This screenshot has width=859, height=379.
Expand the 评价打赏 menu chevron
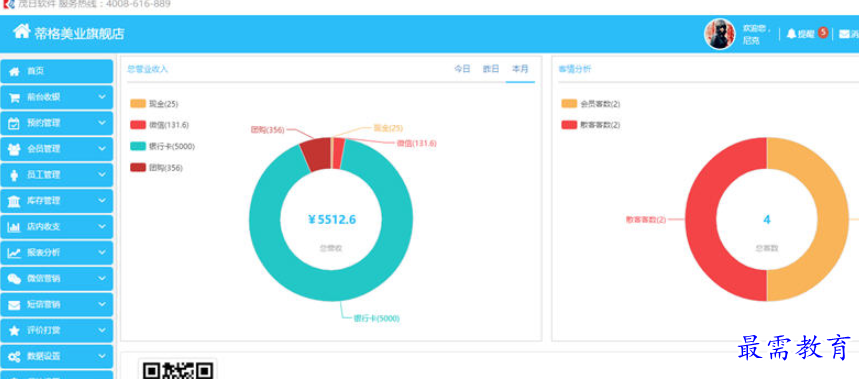102,330
